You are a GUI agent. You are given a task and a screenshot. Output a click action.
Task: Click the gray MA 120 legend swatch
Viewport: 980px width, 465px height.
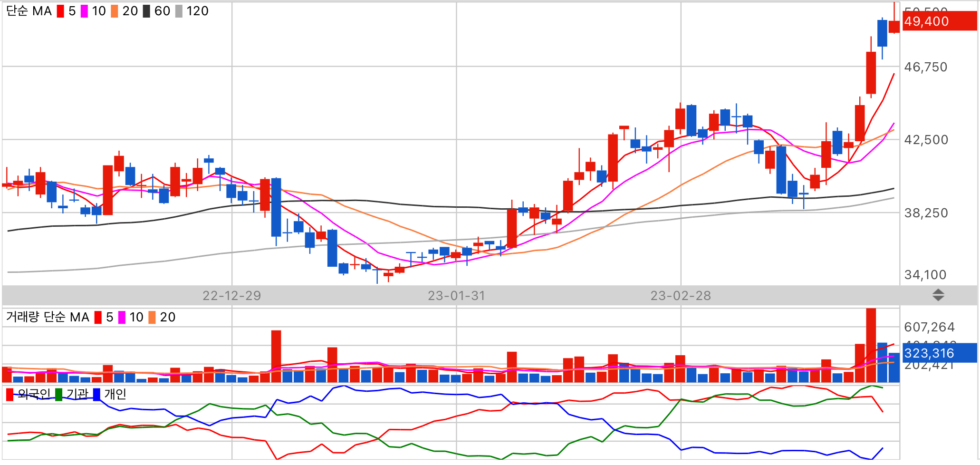tap(179, 11)
